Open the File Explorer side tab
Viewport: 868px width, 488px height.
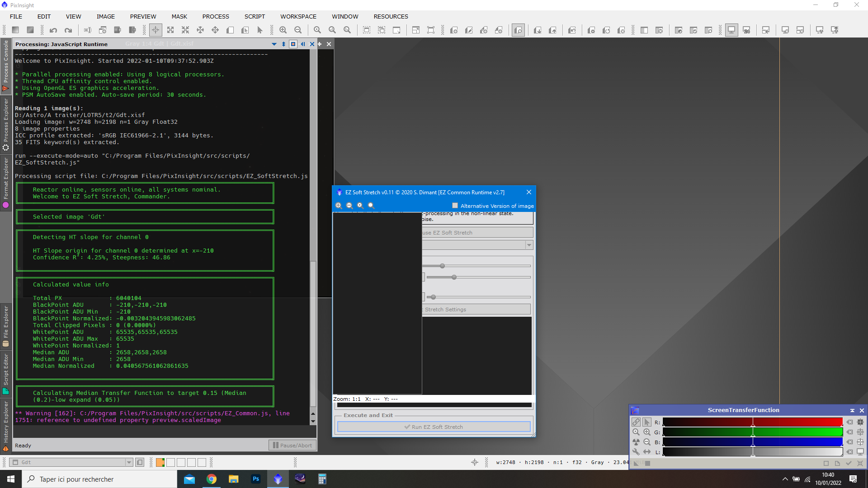(x=6, y=326)
